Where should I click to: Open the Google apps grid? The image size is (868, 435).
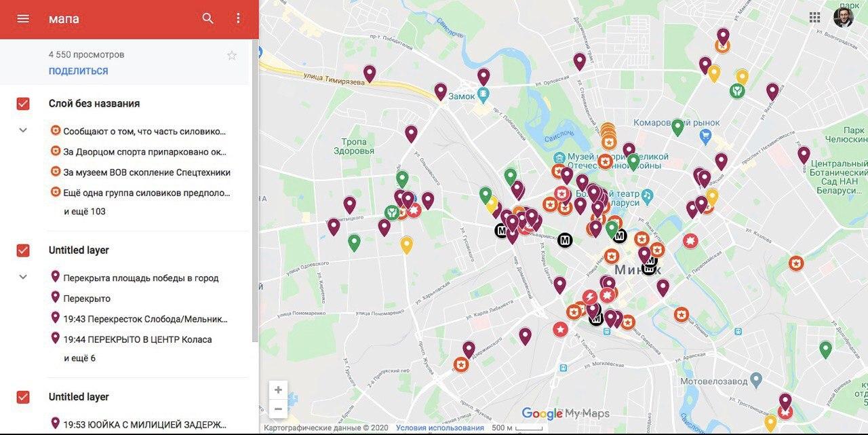pyautogui.click(x=815, y=18)
